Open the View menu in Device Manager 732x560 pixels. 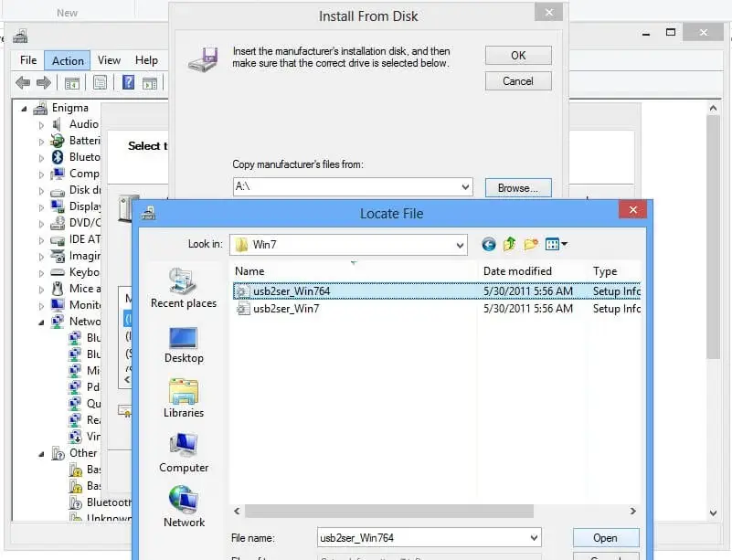coord(109,60)
